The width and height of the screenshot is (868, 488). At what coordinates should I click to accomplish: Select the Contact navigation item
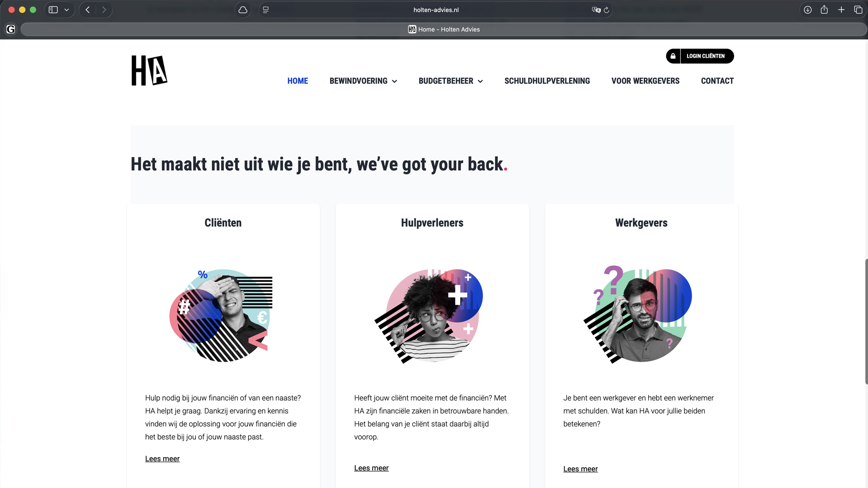[717, 81]
